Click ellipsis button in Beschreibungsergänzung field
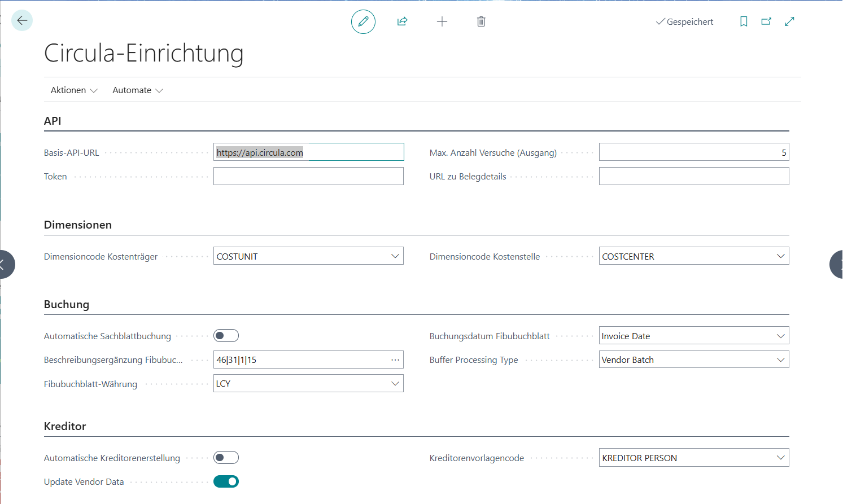The width and height of the screenshot is (843, 504). [395, 360]
